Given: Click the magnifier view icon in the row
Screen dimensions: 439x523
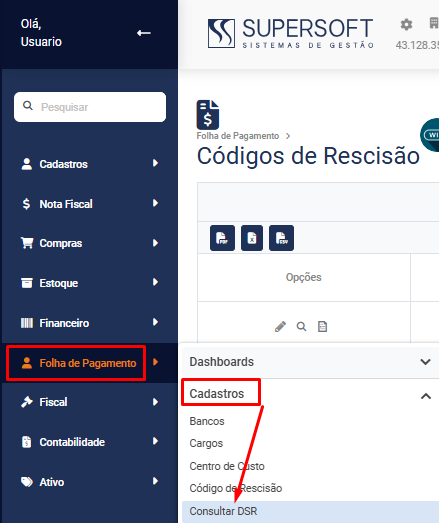Looking at the screenshot, I should pyautogui.click(x=301, y=327).
